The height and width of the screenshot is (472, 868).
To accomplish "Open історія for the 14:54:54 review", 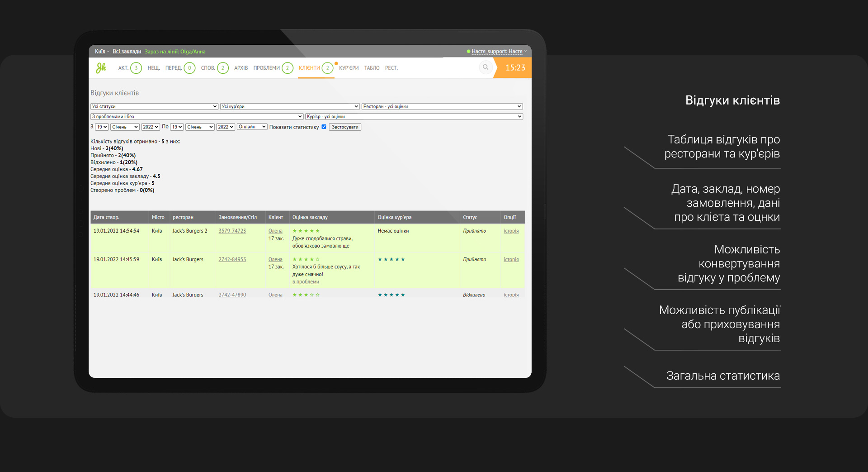I will [511, 231].
